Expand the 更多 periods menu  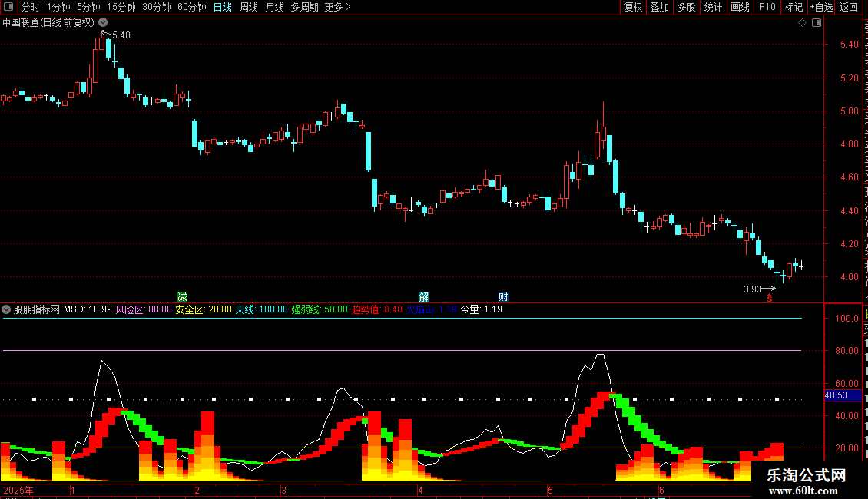[337, 7]
